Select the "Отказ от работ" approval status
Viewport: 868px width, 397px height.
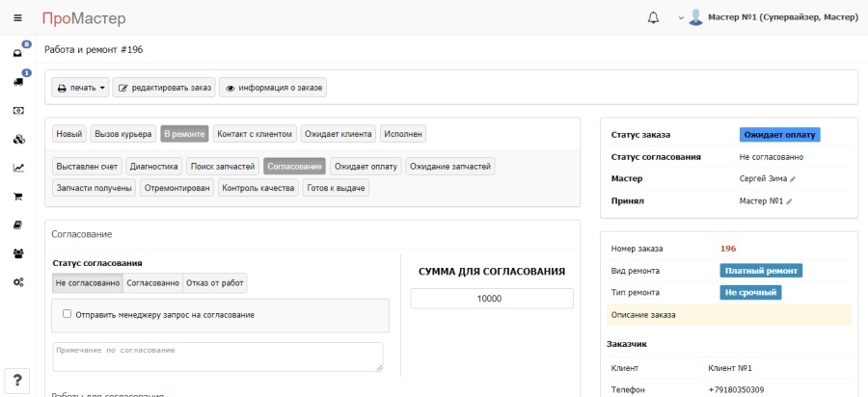click(214, 283)
